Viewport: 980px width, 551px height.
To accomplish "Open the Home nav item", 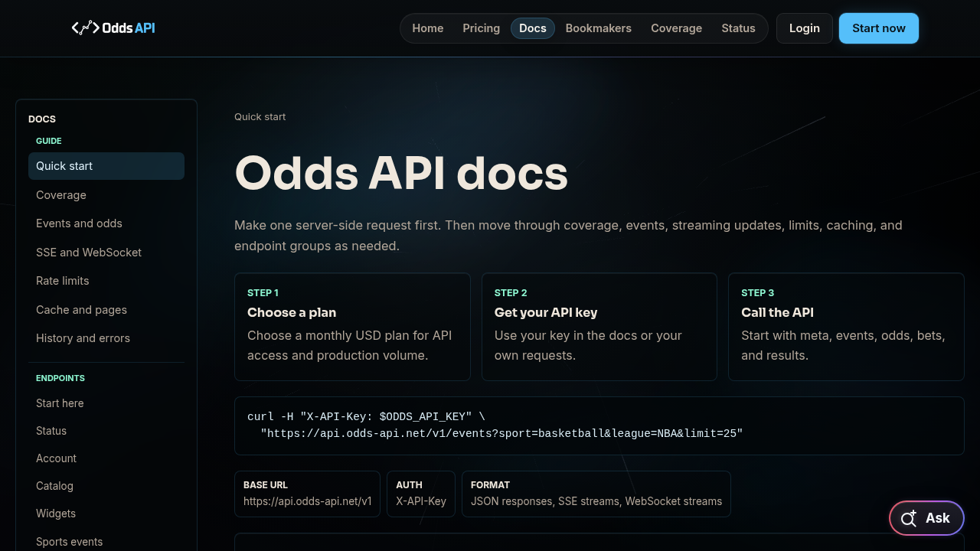I will click(x=428, y=28).
